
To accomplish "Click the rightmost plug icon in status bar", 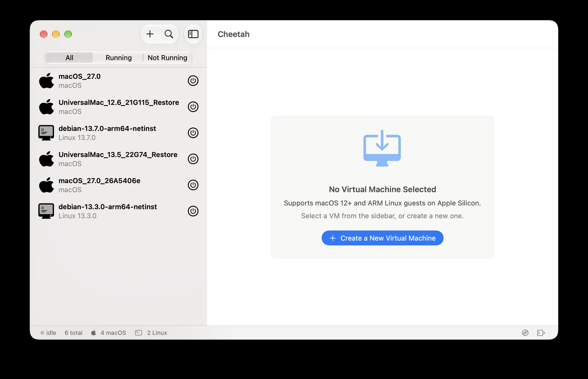I will point(541,333).
